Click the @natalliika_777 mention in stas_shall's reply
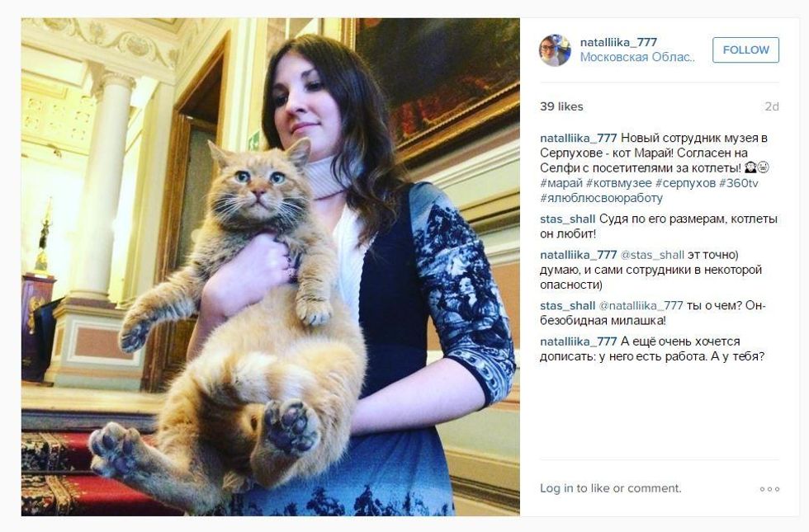Screen dimensions: 809x532 (641, 306)
